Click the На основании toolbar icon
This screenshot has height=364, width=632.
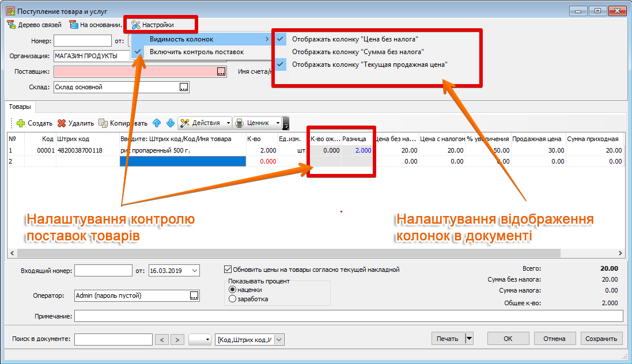(x=74, y=25)
